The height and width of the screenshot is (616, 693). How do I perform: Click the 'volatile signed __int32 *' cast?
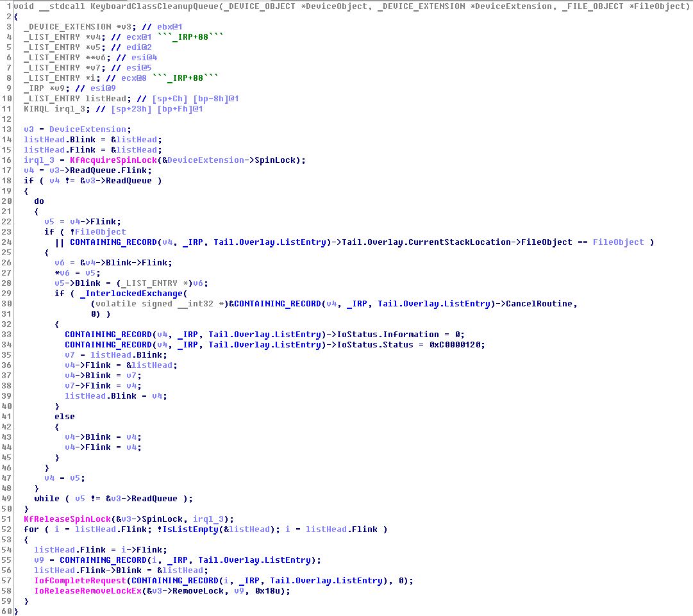pyautogui.click(x=160, y=304)
